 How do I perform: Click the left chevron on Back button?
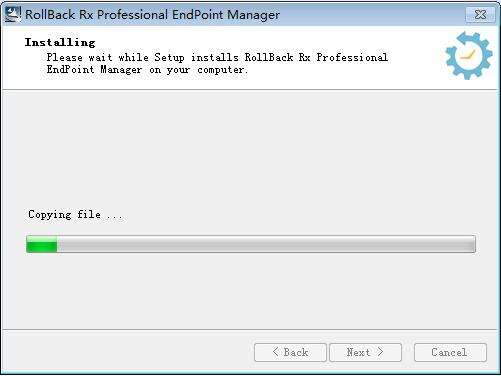pos(275,352)
